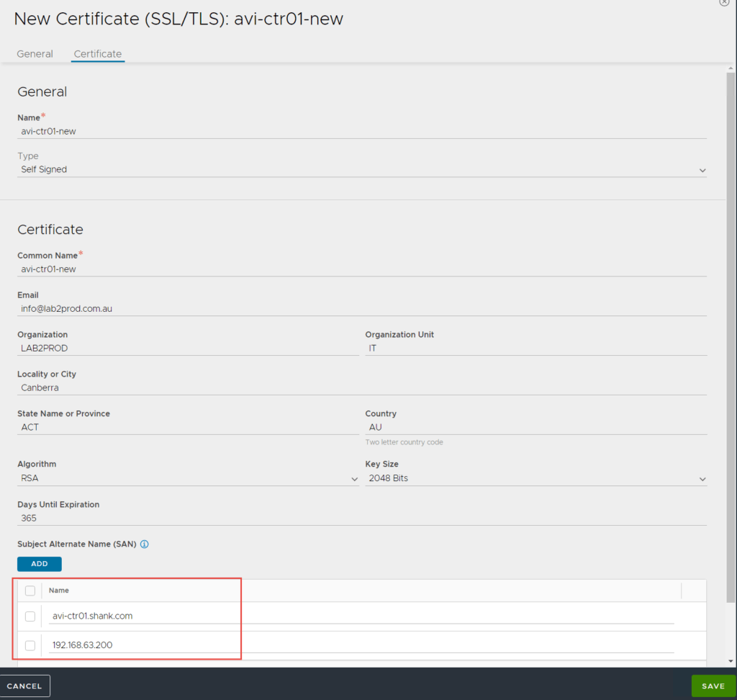This screenshot has width=737, height=700.
Task: Click the Country field AU
Action: click(x=535, y=427)
